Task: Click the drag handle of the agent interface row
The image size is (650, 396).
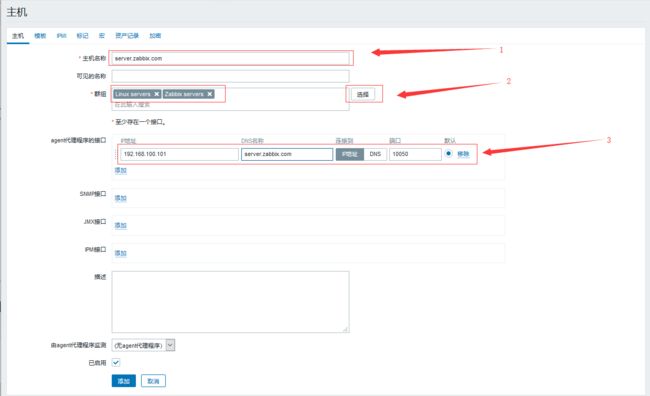Action: [116, 154]
